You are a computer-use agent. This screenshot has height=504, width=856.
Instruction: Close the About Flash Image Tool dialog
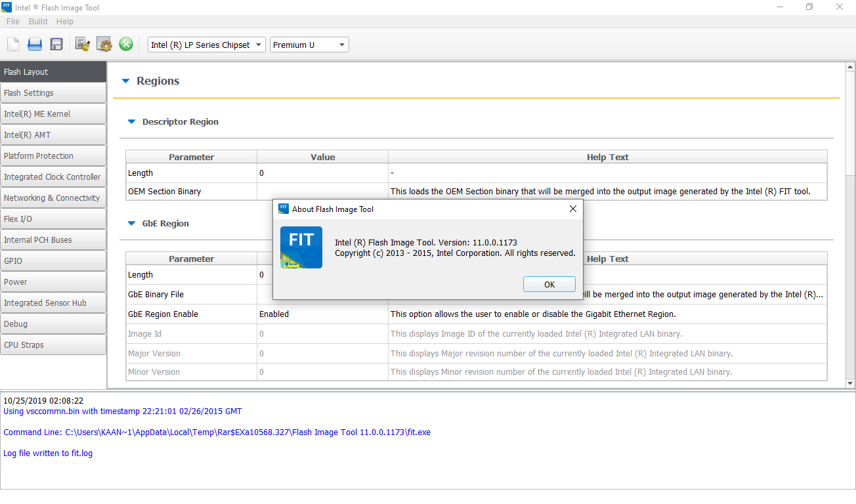[572, 209]
